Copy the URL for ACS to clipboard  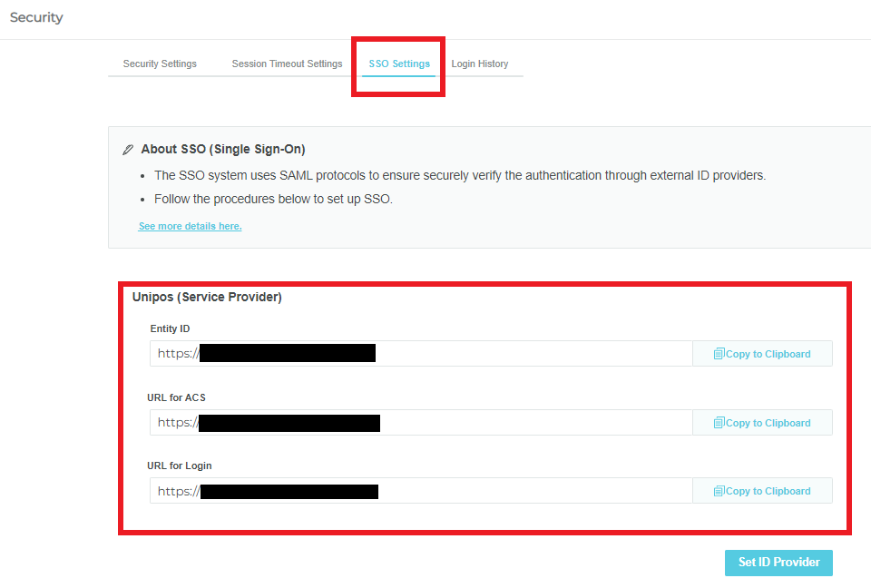pos(762,423)
